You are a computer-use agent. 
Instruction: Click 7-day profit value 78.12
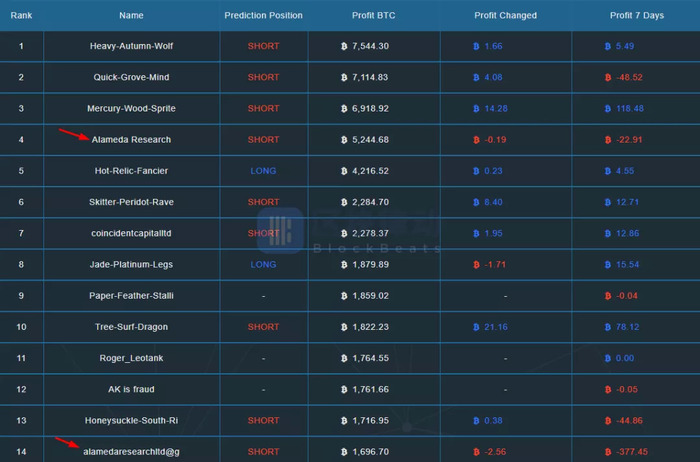coord(627,327)
